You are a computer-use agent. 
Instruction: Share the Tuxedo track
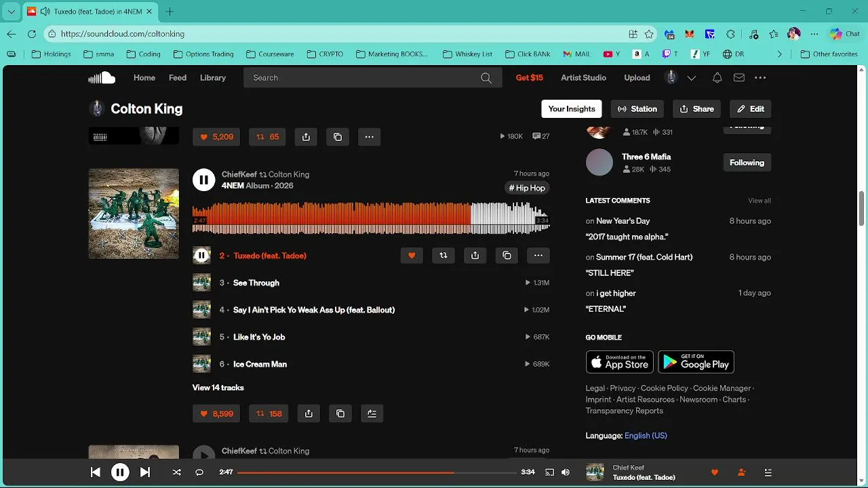[x=475, y=256]
